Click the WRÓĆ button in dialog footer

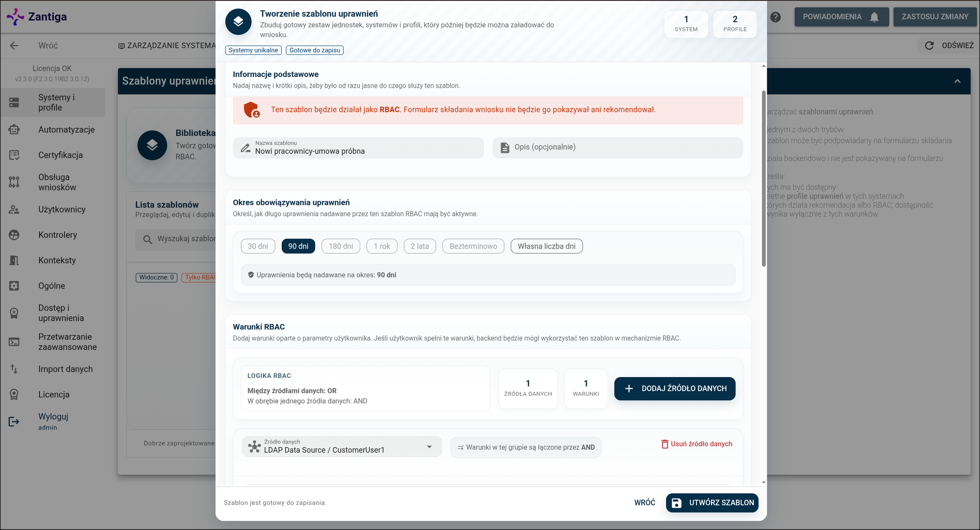[x=645, y=503]
